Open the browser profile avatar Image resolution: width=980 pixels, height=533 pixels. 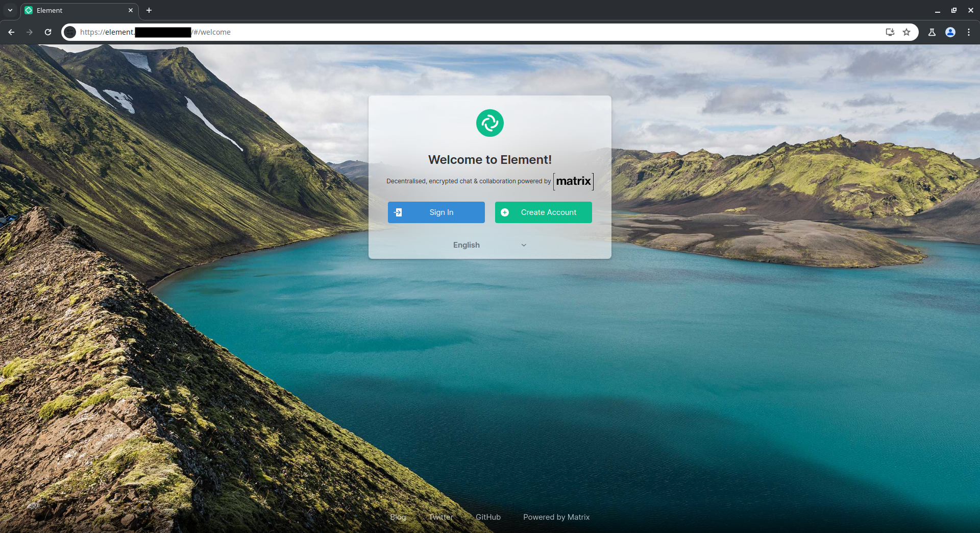(x=950, y=32)
